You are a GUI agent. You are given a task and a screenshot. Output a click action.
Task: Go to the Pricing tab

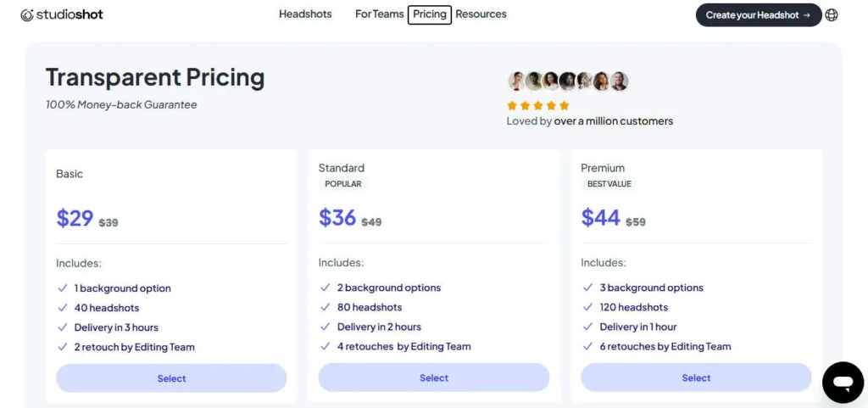tap(430, 14)
